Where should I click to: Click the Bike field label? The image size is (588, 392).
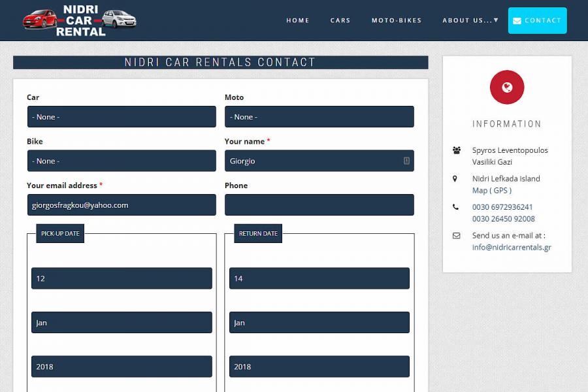[x=35, y=141]
